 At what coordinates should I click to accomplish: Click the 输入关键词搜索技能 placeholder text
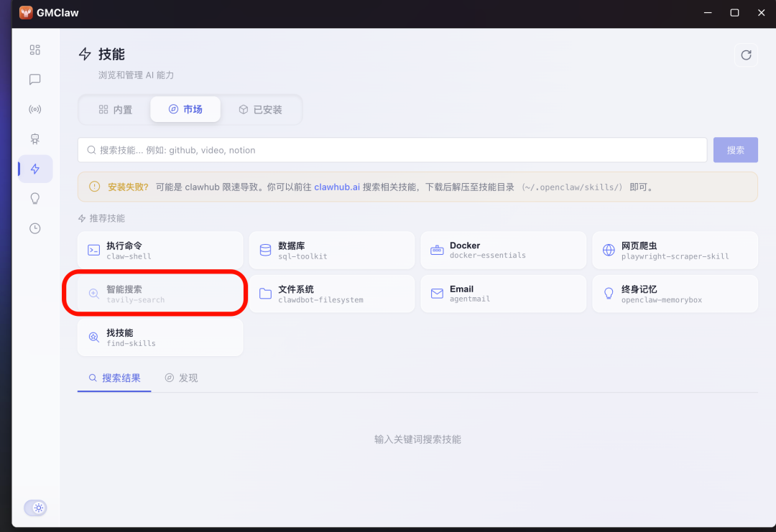417,439
